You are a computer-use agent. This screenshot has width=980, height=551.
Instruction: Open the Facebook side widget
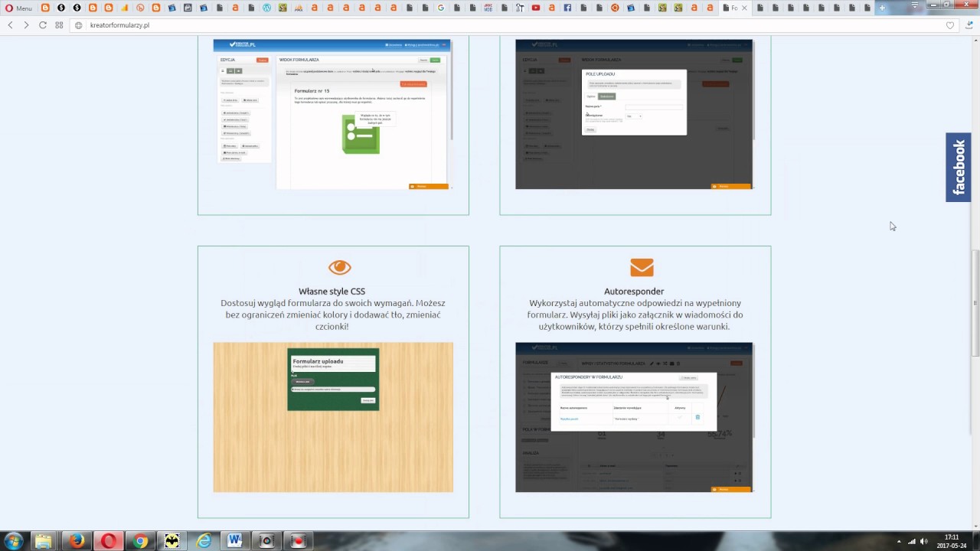point(958,167)
